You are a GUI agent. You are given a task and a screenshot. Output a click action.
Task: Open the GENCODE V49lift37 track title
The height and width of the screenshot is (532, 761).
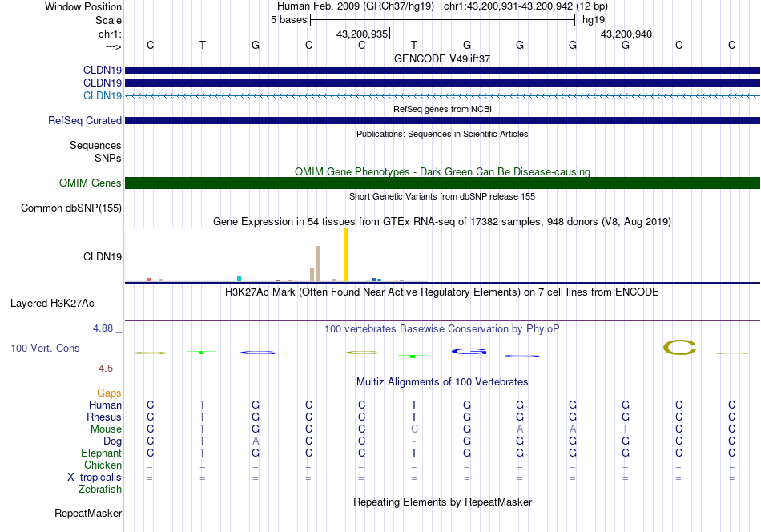coord(442,58)
